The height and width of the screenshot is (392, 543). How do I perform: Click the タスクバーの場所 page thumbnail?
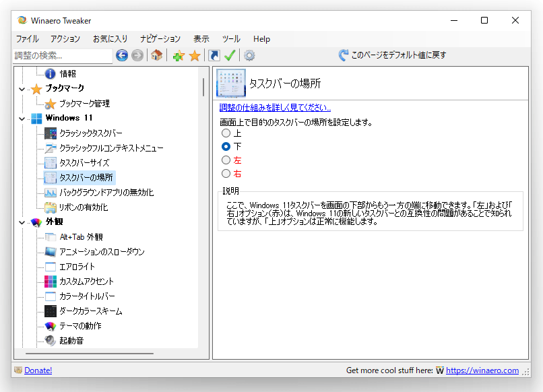[x=231, y=83]
